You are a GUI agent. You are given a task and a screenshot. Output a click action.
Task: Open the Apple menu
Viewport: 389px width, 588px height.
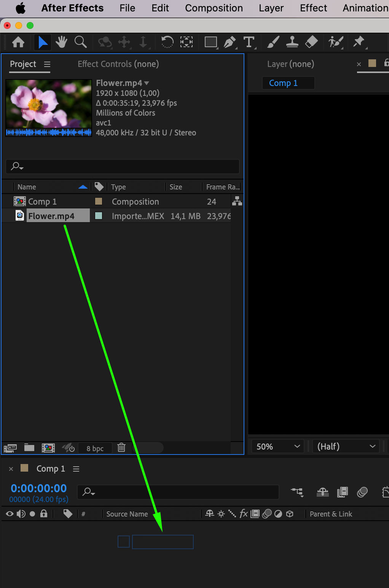pyautogui.click(x=21, y=8)
